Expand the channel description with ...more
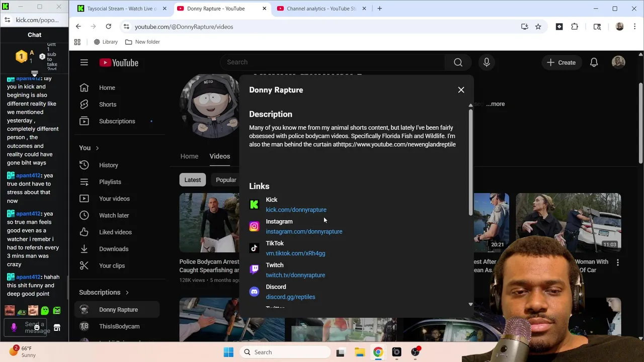The height and width of the screenshot is (362, 644). click(496, 104)
